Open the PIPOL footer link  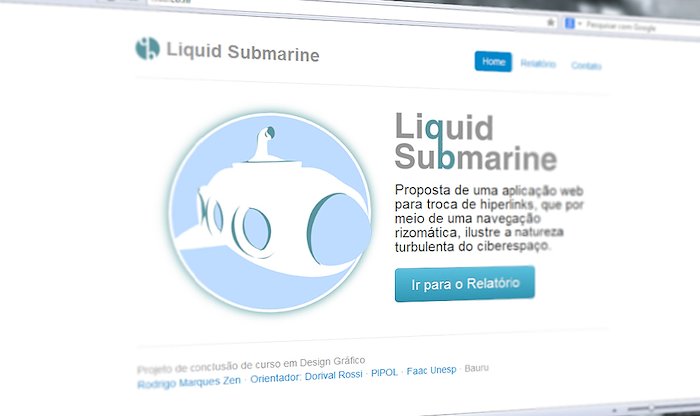[384, 372]
